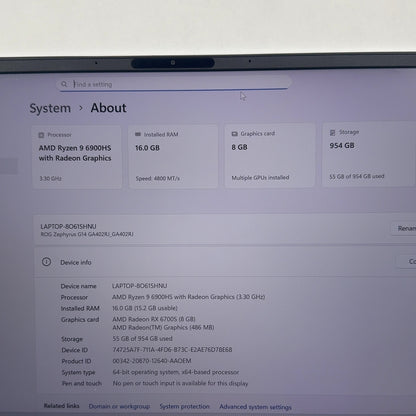416x416 pixels.
Task: Click the Graphics card icon
Action: click(x=234, y=134)
